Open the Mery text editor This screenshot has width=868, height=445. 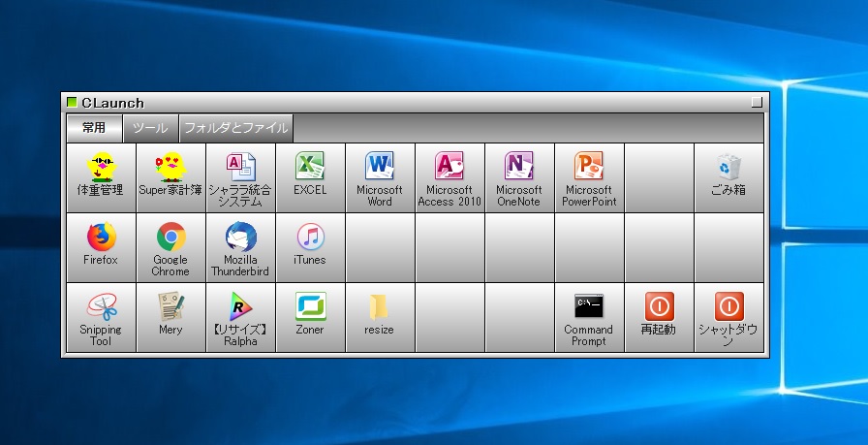point(170,316)
